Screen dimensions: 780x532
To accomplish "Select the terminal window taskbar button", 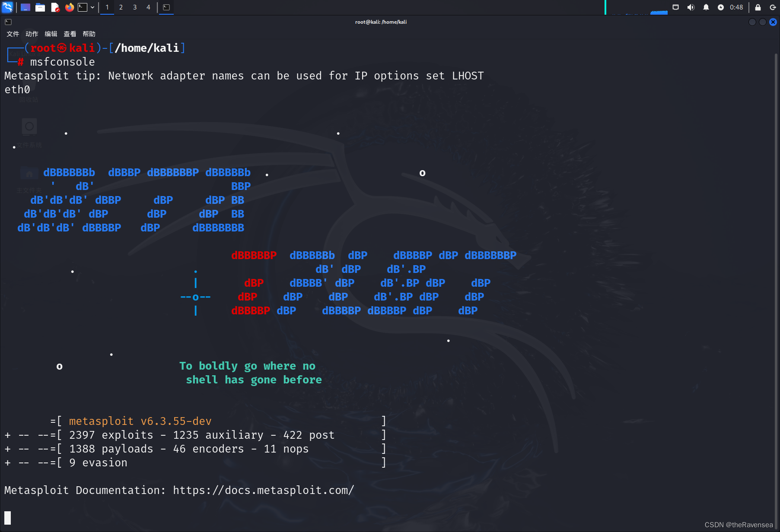I will (166, 7).
